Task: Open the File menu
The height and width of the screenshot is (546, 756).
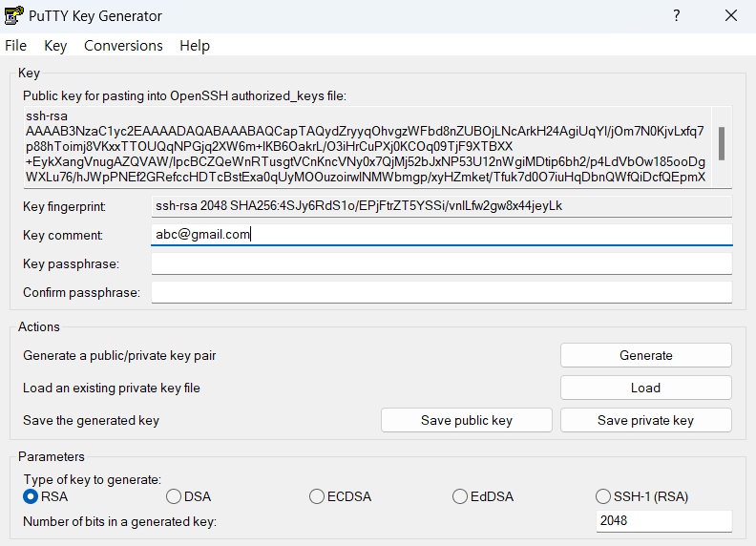Action: [x=16, y=45]
